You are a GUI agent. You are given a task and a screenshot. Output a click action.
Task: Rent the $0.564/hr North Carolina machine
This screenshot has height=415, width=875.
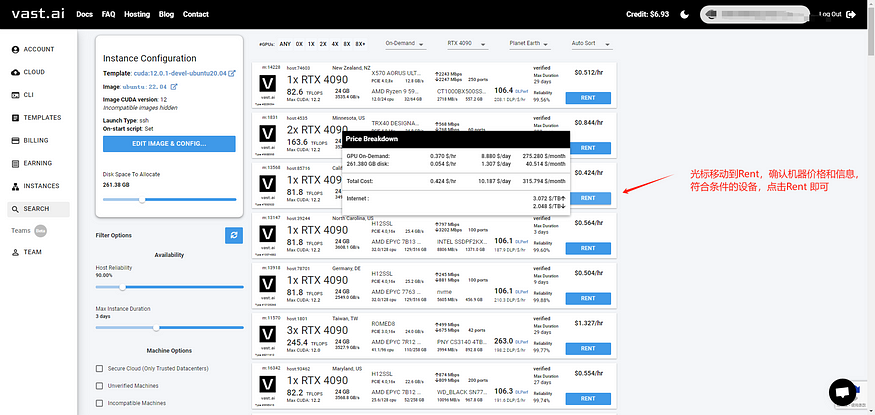588,248
